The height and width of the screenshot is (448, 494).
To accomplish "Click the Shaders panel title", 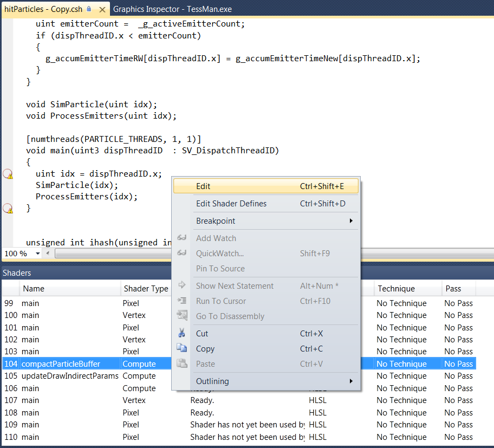I will (17, 273).
